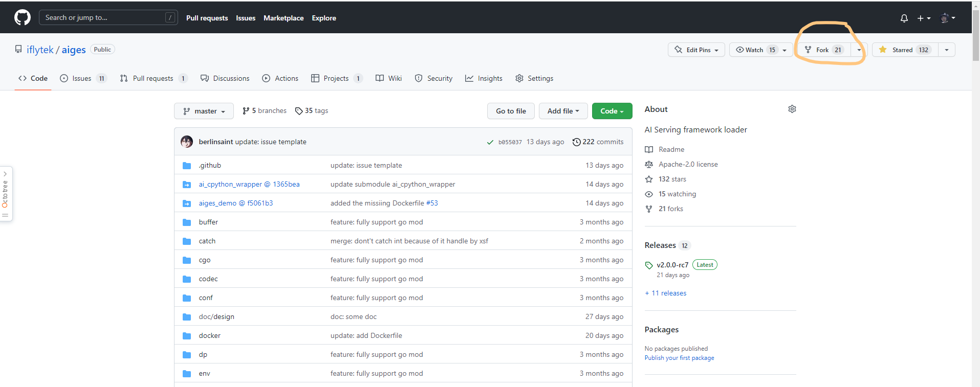Viewport: 980px width, 387px height.
Task: Open berlinsaint author avatar
Action: [x=187, y=142]
